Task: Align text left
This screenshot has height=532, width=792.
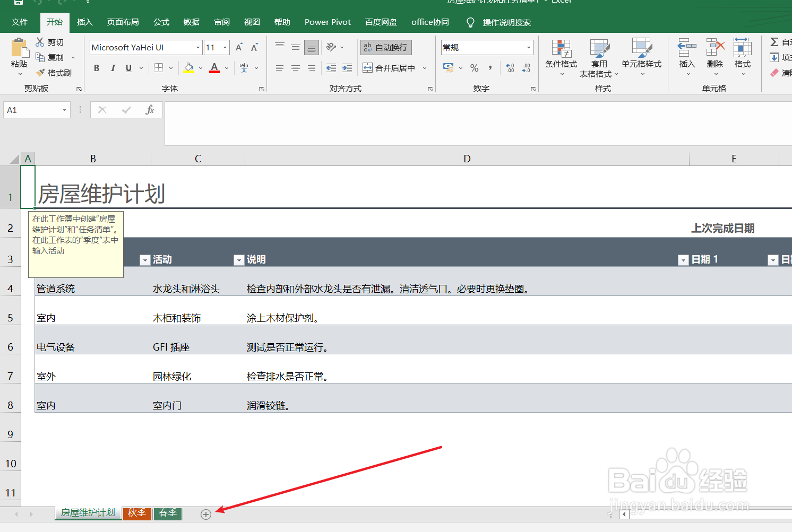Action: pos(280,68)
